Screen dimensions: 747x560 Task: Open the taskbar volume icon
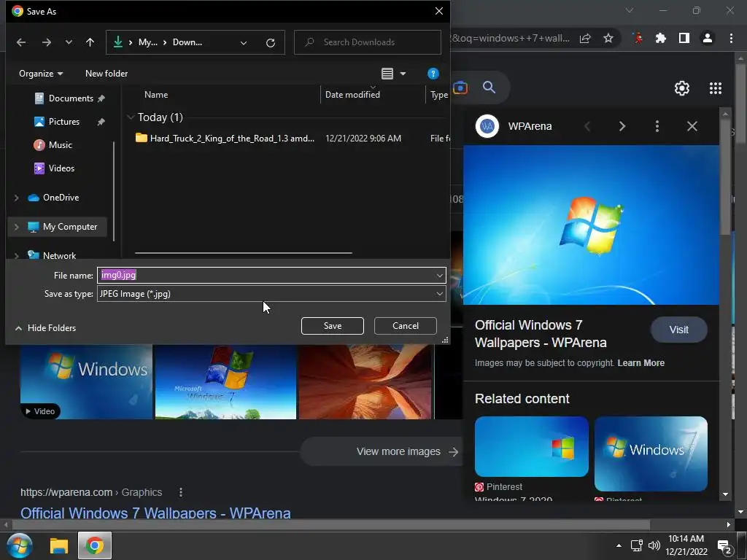point(654,545)
